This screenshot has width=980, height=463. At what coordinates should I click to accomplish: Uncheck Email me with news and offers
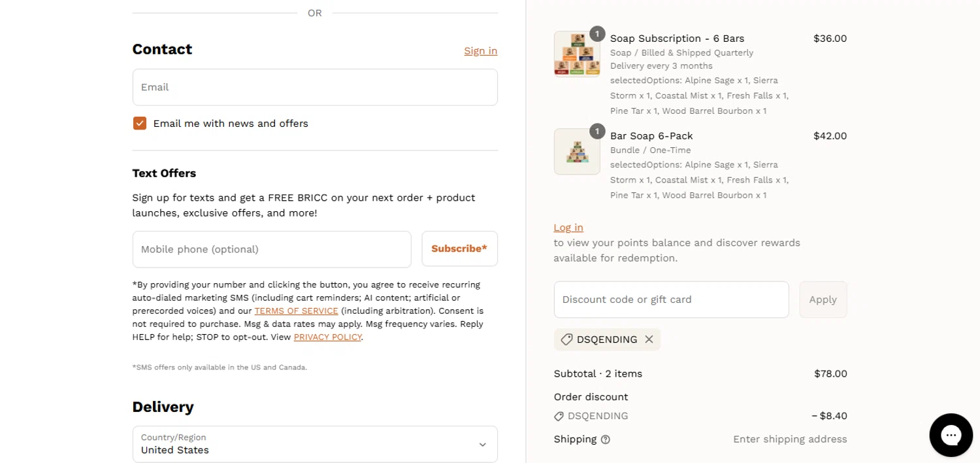140,124
